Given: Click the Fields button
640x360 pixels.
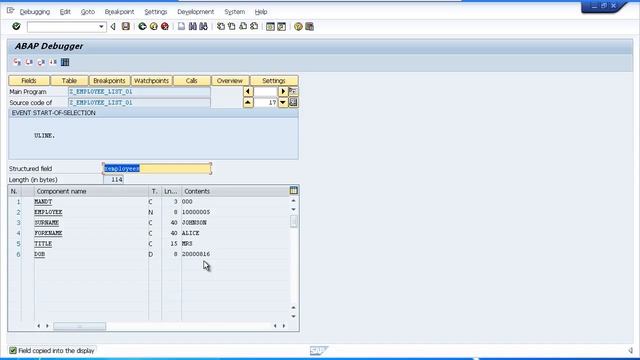Looking at the screenshot, I should click(29, 80).
